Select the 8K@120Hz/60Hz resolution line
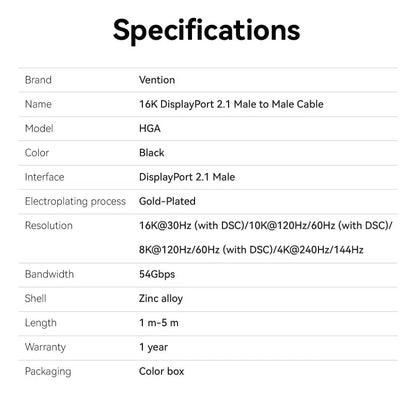Screen dimensions: 416x395 (251, 250)
